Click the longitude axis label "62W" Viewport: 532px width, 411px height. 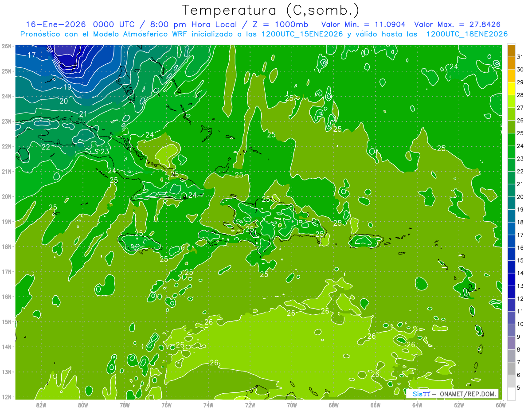pos(459,405)
